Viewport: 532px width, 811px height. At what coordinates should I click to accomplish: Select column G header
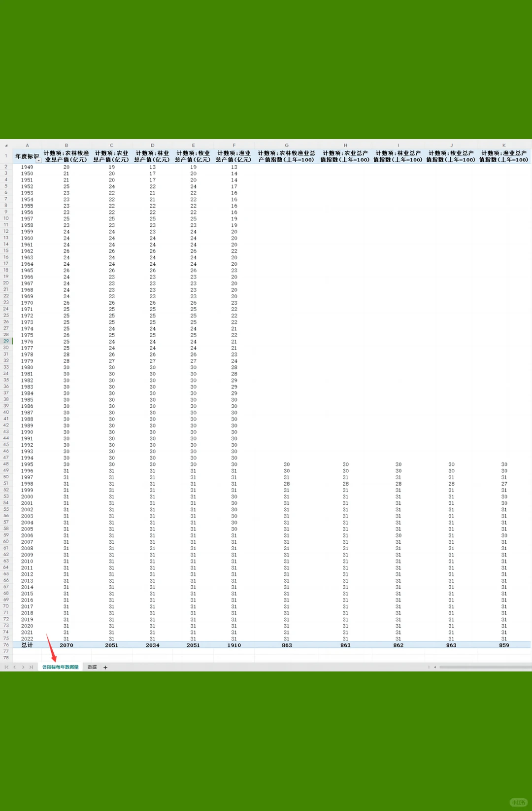tap(287, 145)
